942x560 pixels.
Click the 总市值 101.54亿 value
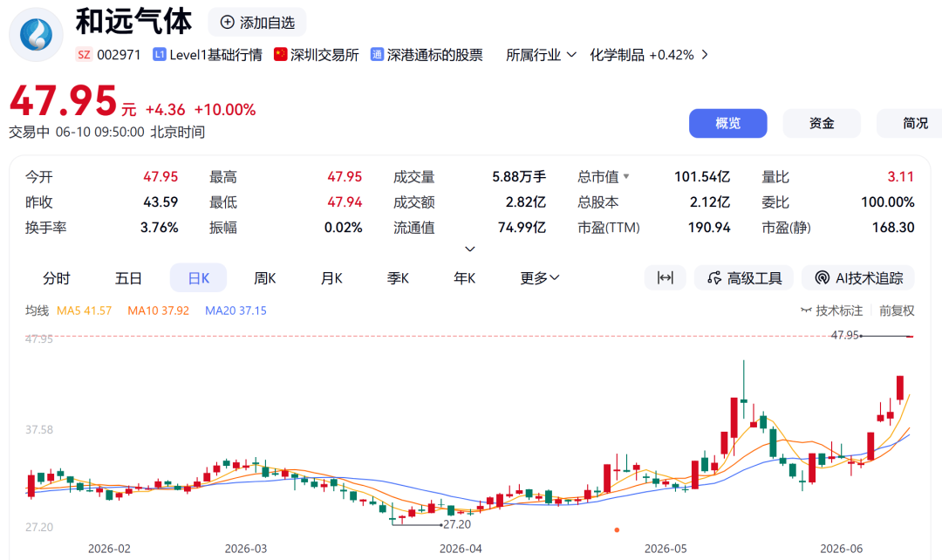pos(701,177)
